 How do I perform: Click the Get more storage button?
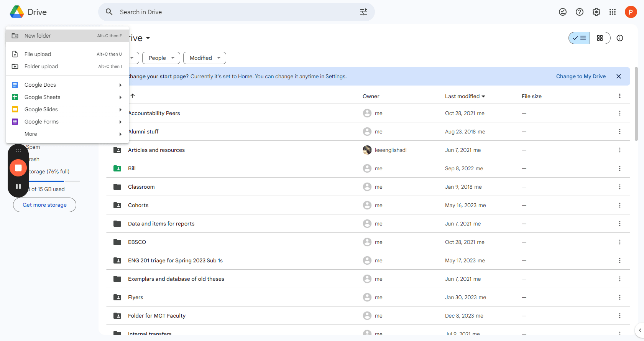[44, 205]
